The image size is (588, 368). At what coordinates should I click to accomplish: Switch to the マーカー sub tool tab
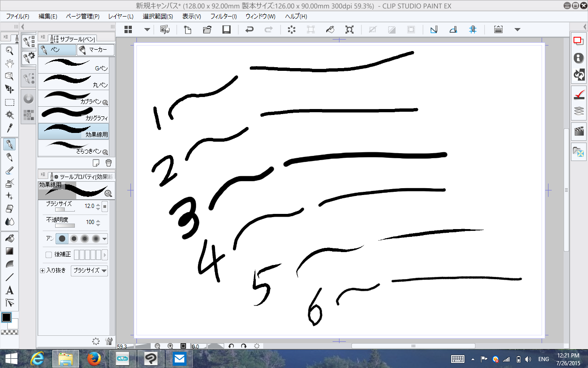tap(95, 50)
